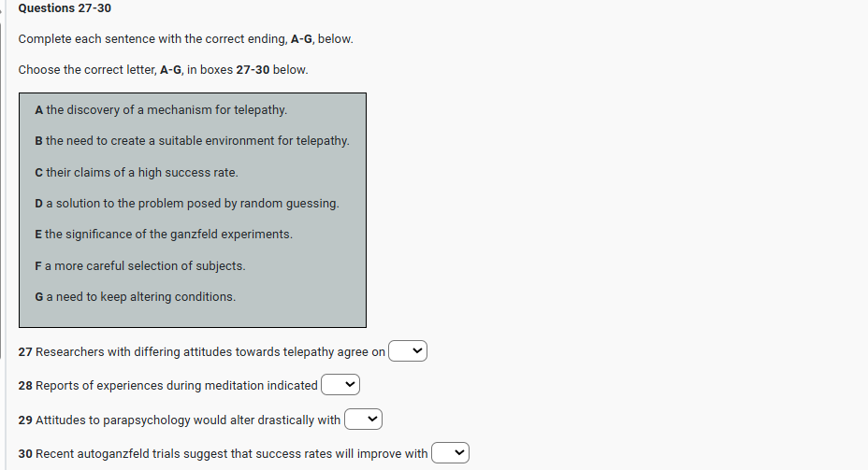Click option A about discovery of a mechanism
Image resolution: width=868 pixels, height=470 pixels.
click(161, 109)
